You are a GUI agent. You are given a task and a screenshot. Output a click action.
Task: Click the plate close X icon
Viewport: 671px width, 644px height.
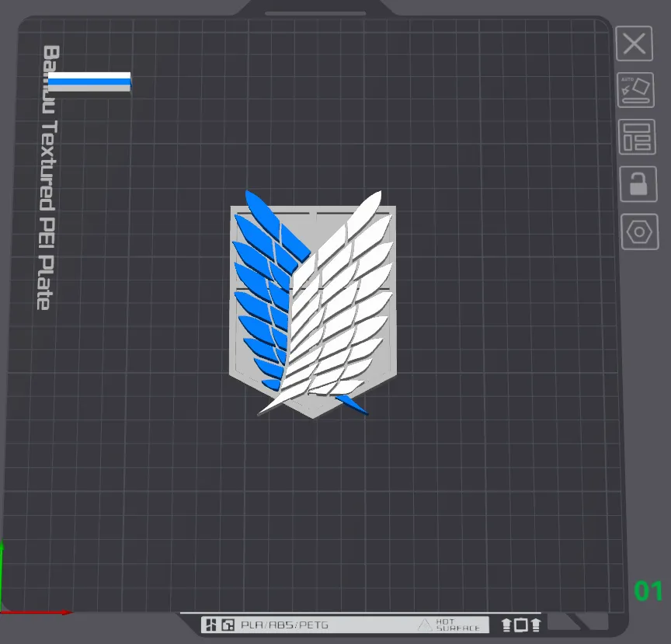click(x=634, y=44)
